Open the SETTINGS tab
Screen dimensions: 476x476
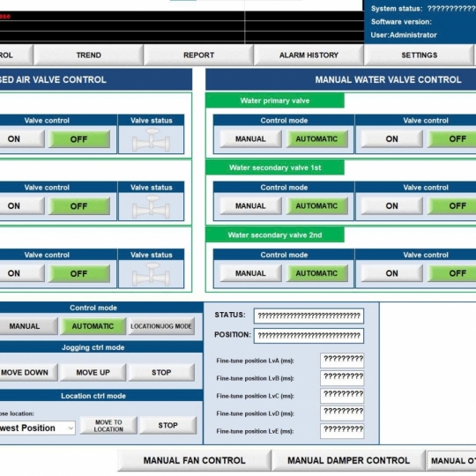point(419,55)
